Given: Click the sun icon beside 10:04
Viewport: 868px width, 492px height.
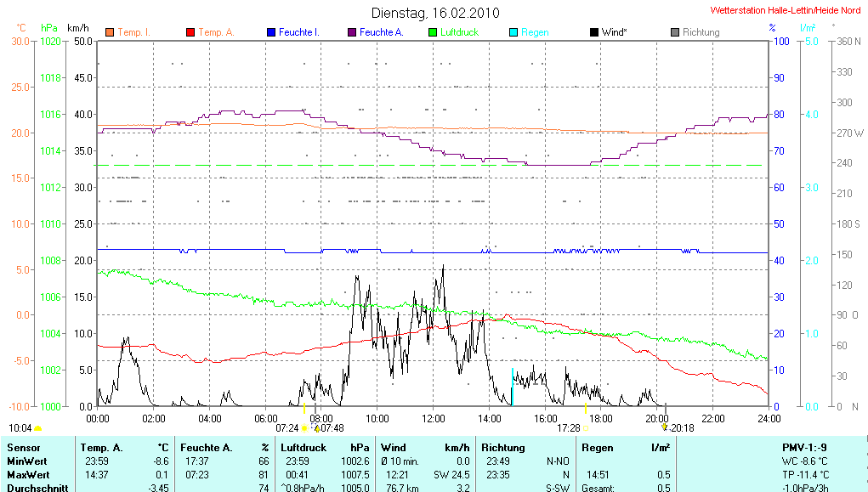Looking at the screenshot, I should point(38,428).
